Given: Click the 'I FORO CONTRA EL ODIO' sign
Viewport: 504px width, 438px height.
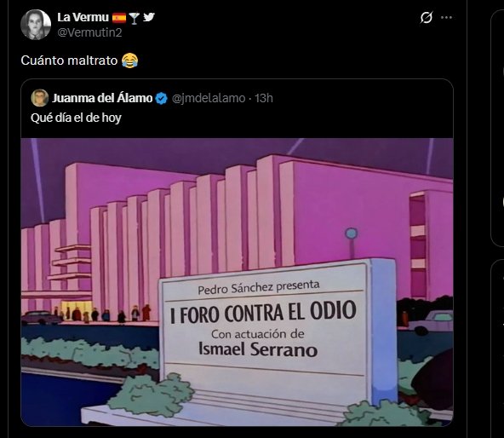Looking at the screenshot, I should (x=263, y=312).
